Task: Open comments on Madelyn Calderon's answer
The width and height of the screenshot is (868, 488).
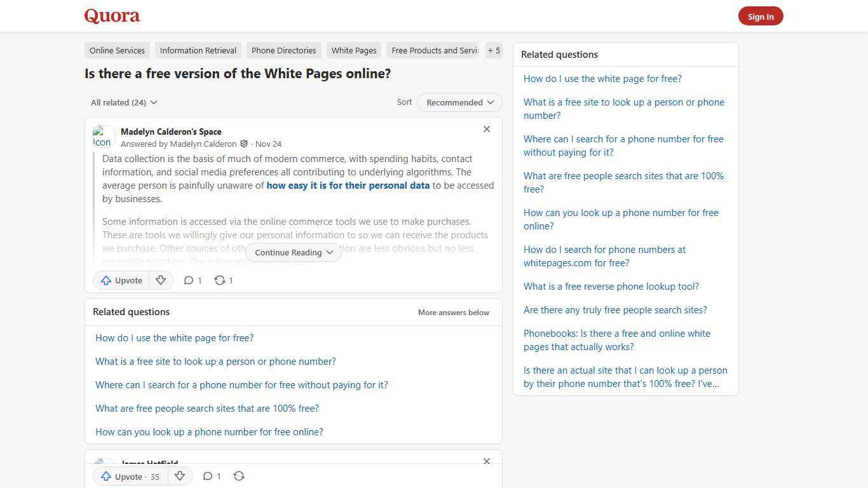Action: point(192,280)
